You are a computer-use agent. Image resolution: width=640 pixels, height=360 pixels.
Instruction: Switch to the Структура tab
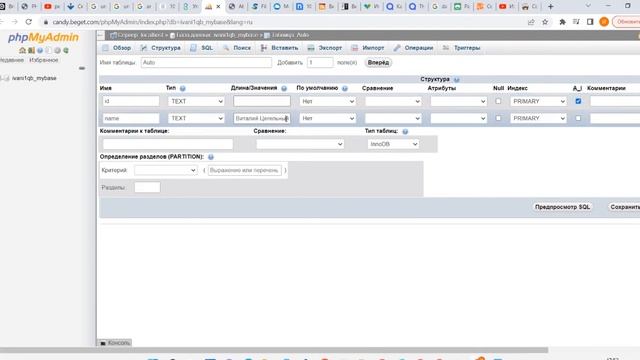161,48
